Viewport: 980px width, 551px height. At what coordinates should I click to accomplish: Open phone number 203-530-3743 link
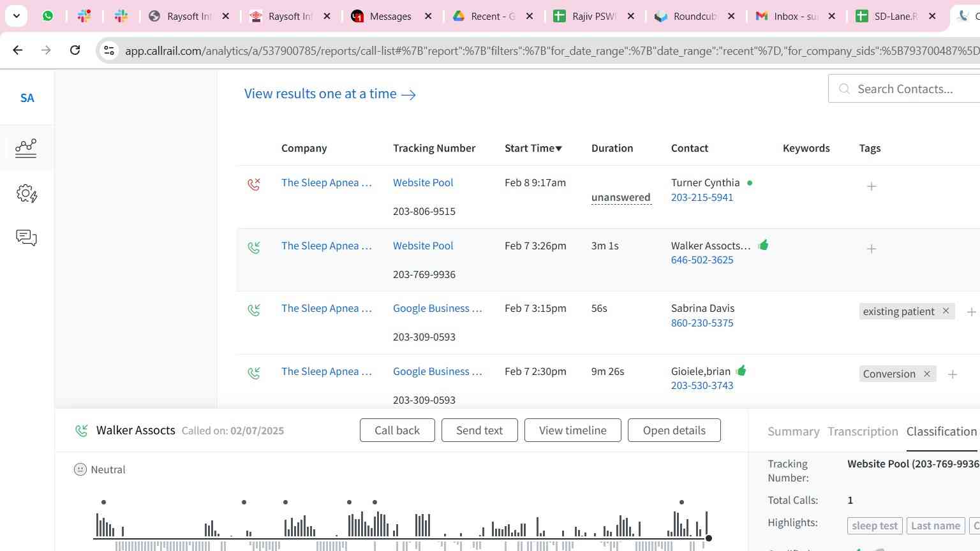point(702,386)
